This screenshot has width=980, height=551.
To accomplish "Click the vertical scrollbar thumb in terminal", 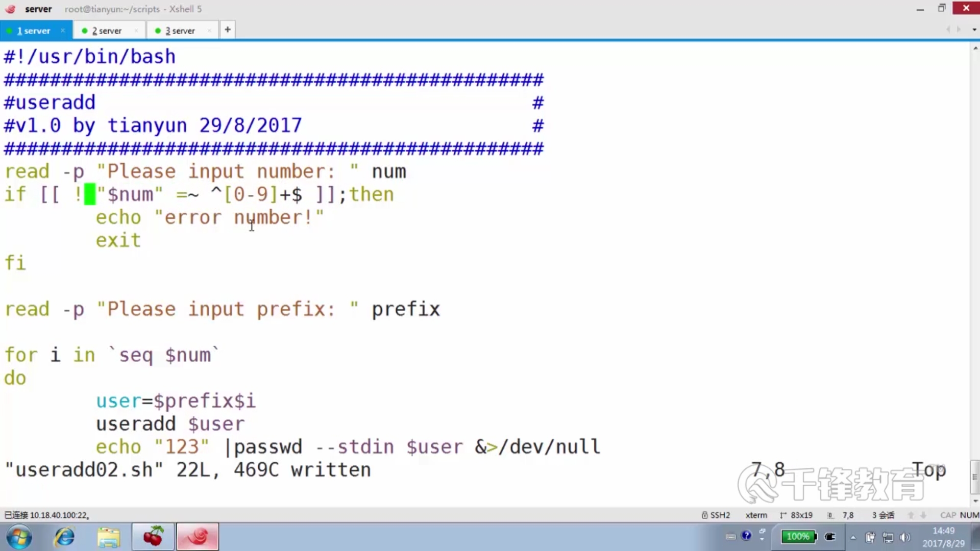I will coord(975,477).
